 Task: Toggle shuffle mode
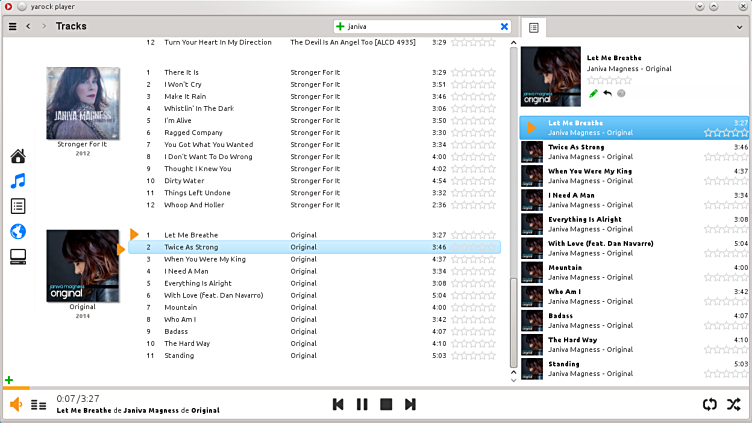[734, 404]
